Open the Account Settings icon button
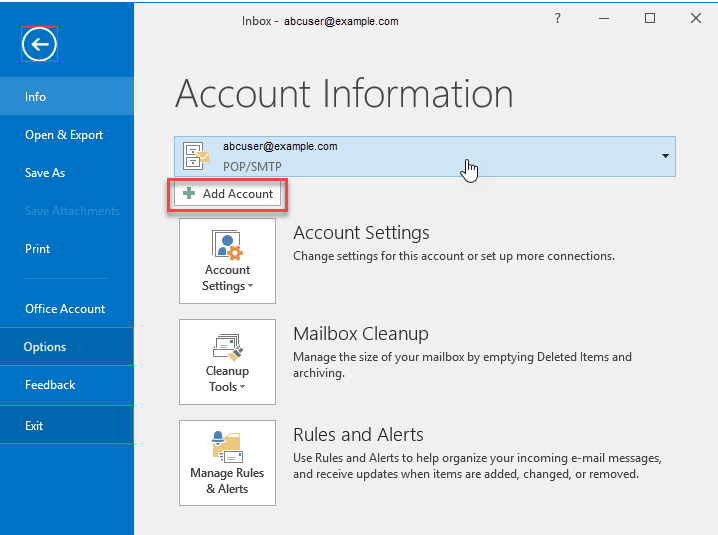Image resolution: width=718 pixels, height=535 pixels. point(227,261)
